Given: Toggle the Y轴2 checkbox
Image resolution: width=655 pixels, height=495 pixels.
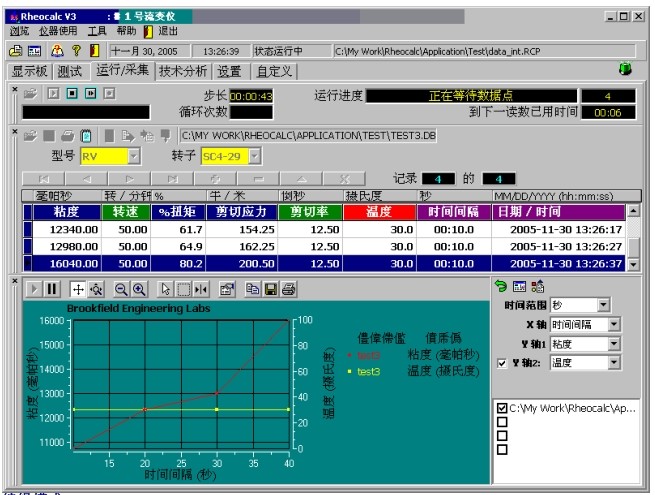Looking at the screenshot, I should tap(502, 363).
